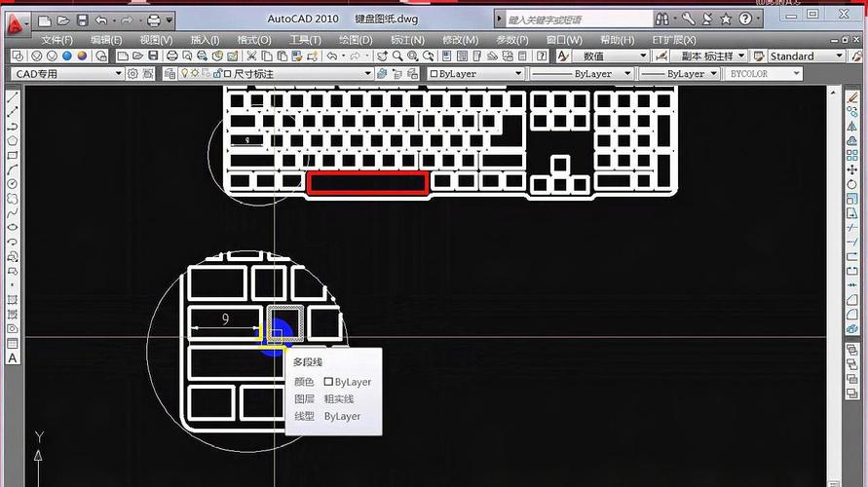
Task: Expand the CAD专用 workspace dropdown
Action: (x=119, y=74)
